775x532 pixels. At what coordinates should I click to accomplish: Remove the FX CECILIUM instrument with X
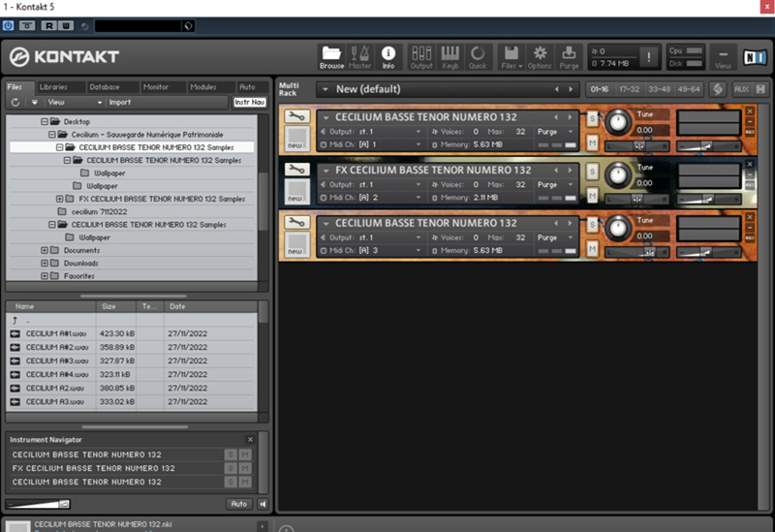750,164
